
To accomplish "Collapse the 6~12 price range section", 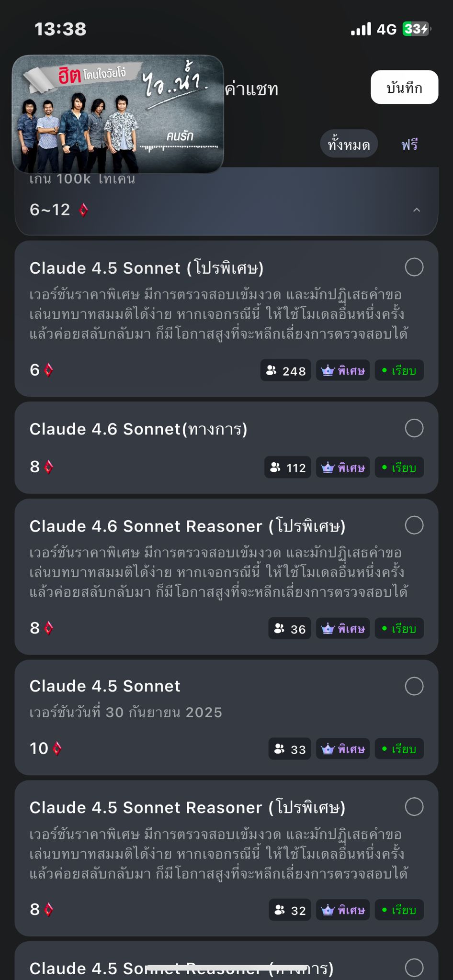I will point(417,210).
